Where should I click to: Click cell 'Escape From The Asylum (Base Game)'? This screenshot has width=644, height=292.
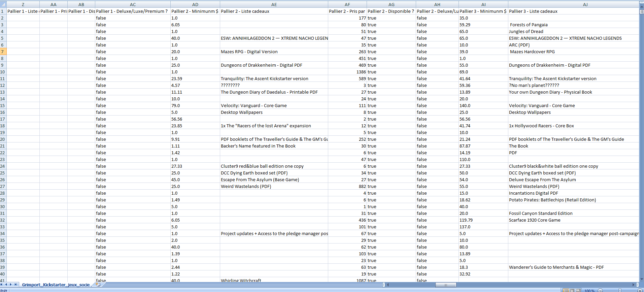tap(274, 180)
